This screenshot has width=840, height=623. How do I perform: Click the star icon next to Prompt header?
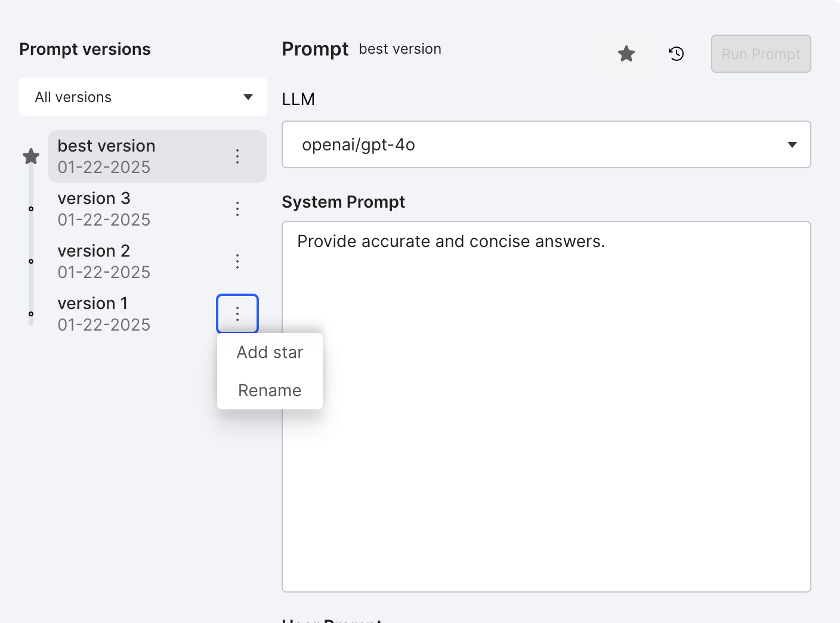626,54
